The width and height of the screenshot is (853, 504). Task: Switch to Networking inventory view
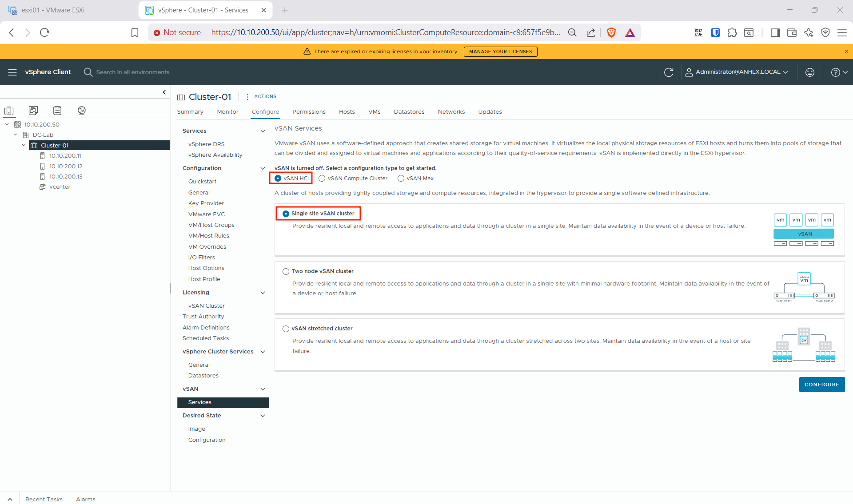pos(82,111)
